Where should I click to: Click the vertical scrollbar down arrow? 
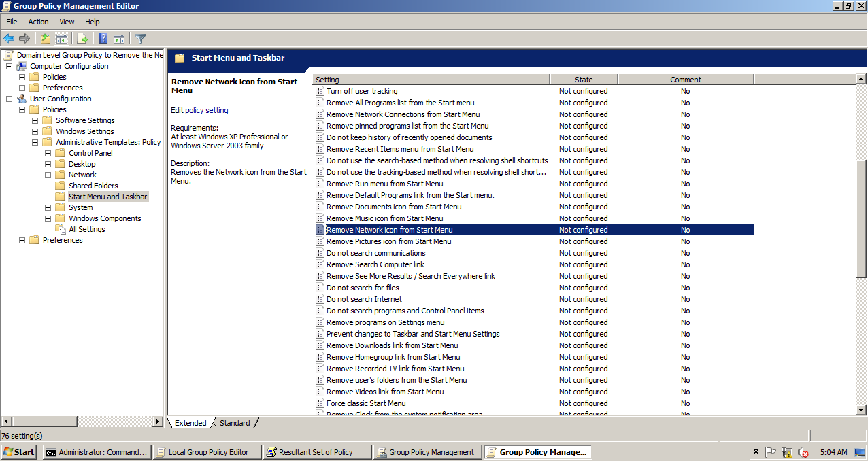[x=861, y=410]
